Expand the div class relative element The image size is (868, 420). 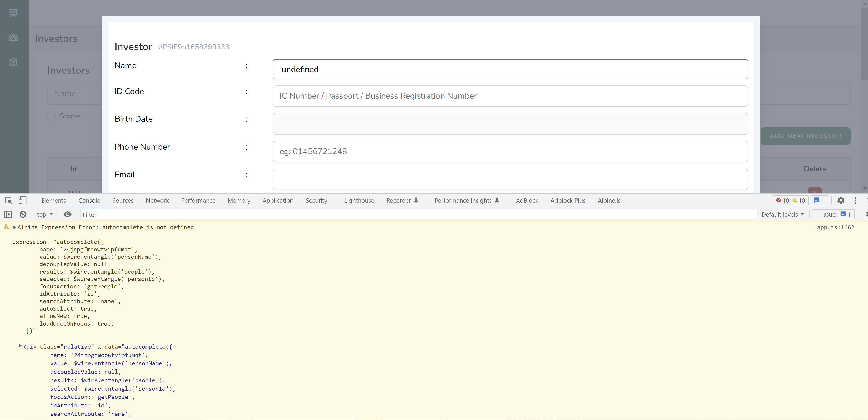point(20,346)
